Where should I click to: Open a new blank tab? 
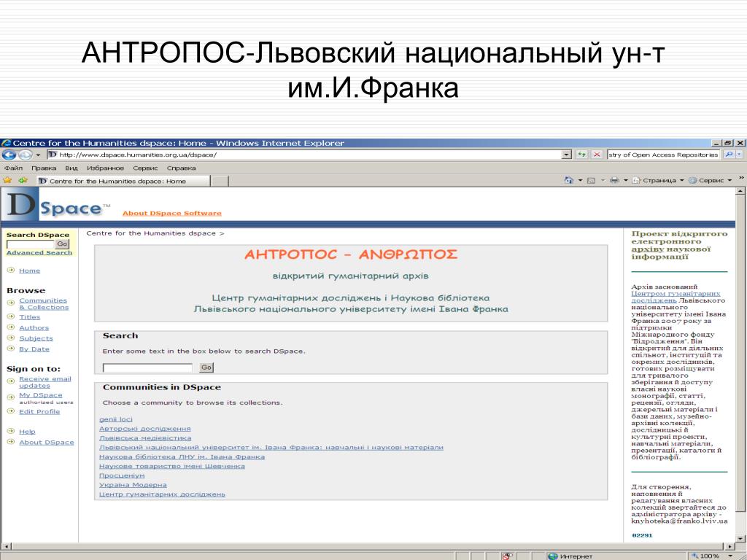point(220,181)
